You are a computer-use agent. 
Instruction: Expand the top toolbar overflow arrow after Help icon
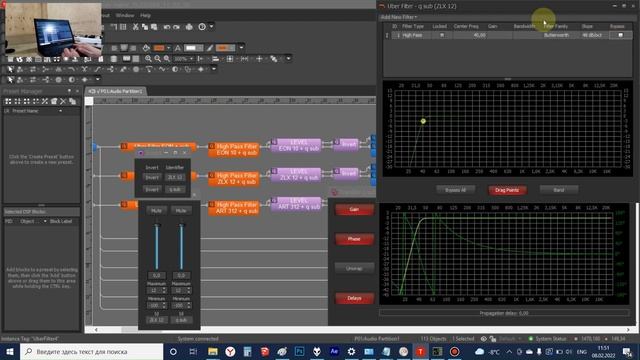211,27
